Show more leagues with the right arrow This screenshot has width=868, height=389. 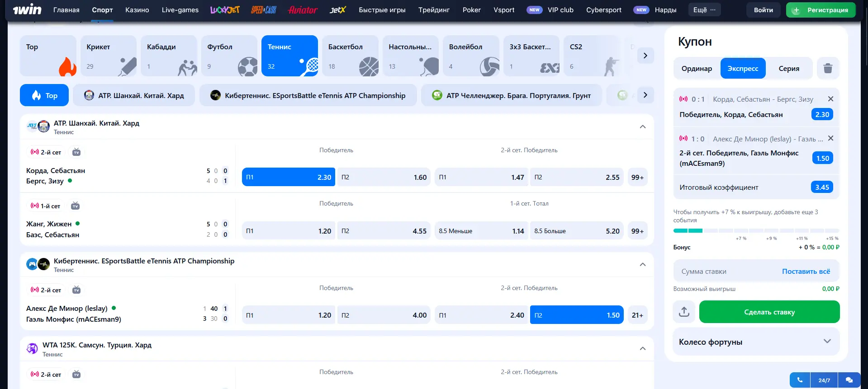pyautogui.click(x=645, y=95)
